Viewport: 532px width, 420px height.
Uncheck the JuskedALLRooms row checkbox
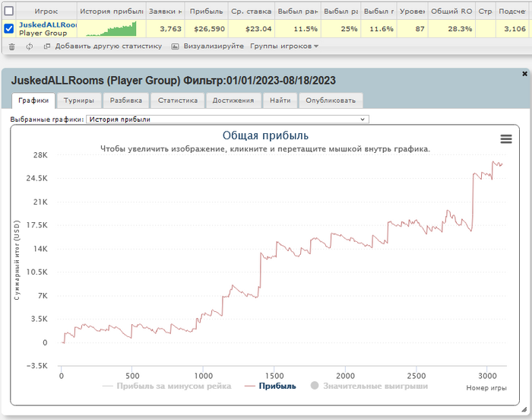(x=9, y=29)
